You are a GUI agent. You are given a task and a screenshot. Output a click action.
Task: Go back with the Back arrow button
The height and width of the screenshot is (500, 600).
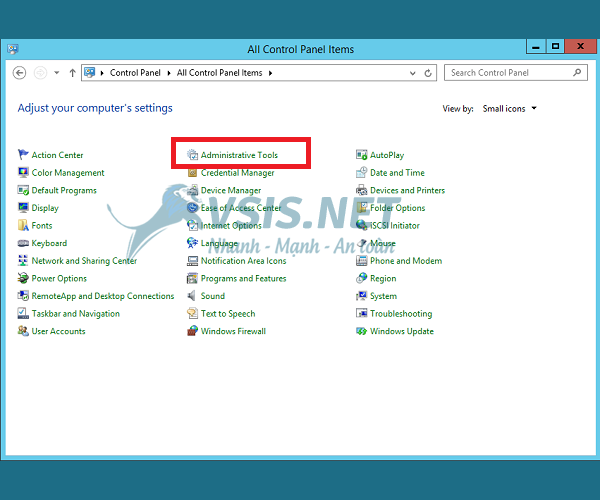tap(19, 72)
